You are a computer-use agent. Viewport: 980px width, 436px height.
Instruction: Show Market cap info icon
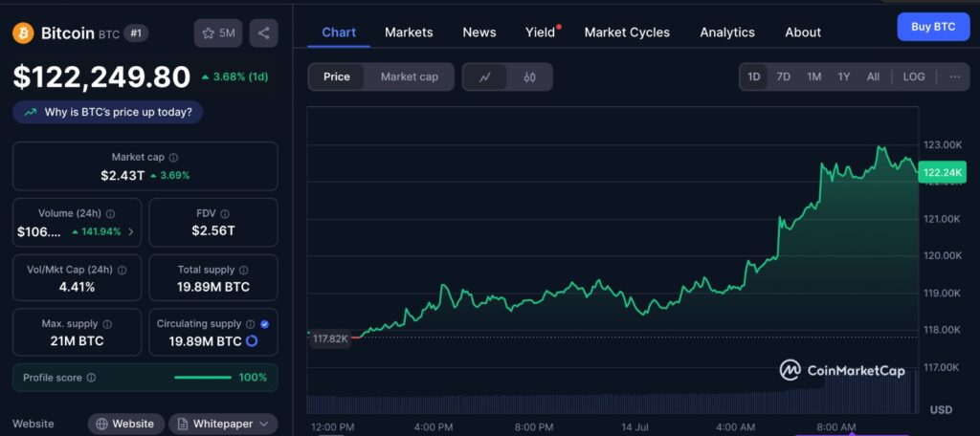point(174,158)
